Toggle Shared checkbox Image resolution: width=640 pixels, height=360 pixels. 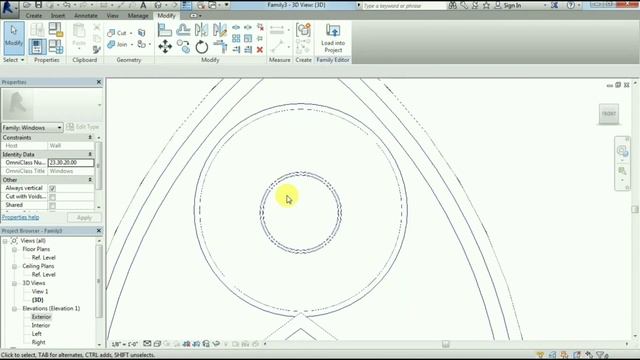(x=52, y=205)
